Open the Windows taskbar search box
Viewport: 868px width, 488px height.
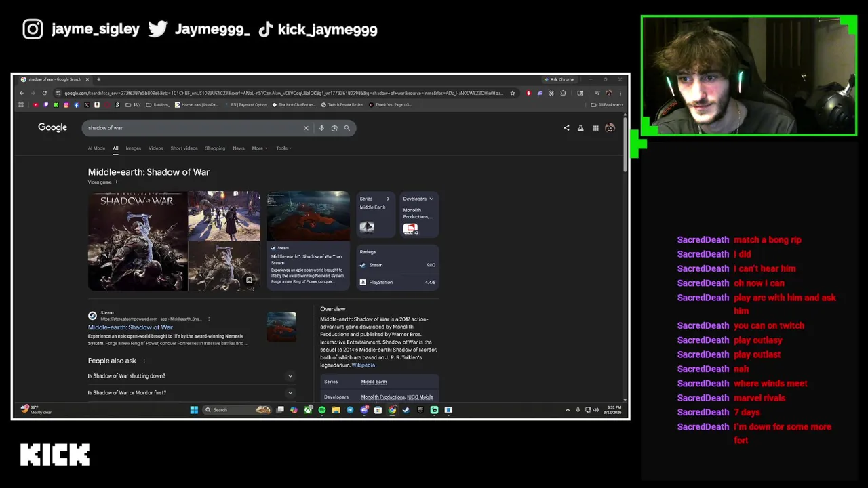pos(235,410)
